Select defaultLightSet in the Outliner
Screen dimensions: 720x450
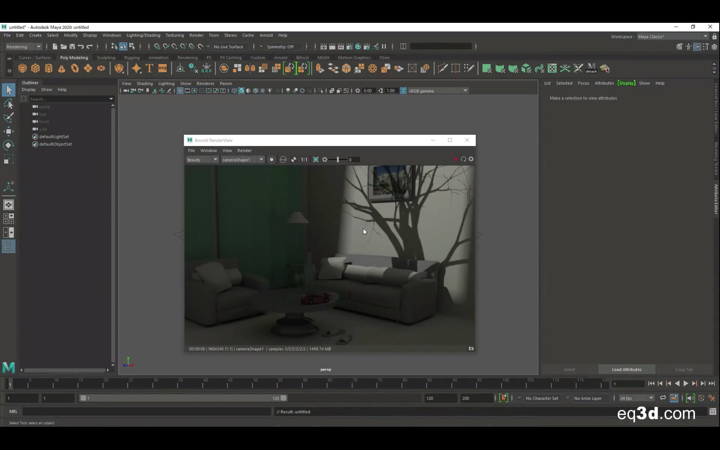click(54, 137)
